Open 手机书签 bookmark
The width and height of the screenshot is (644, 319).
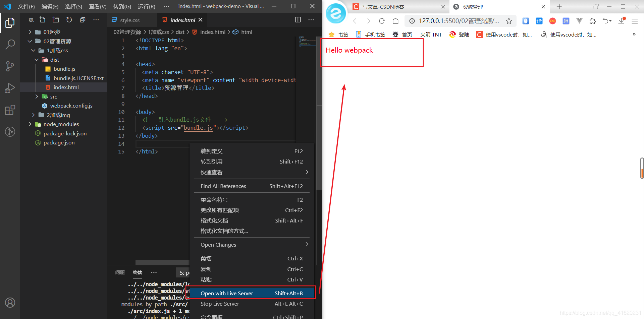pyautogui.click(x=370, y=35)
